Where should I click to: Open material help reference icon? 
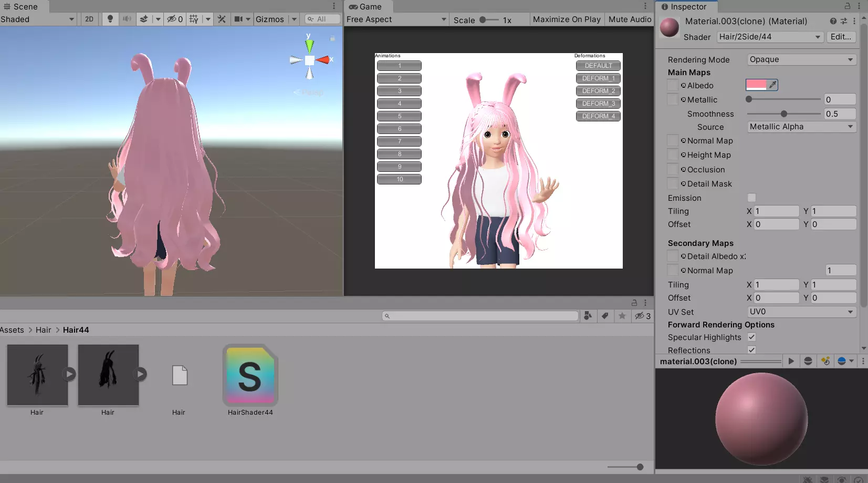pyautogui.click(x=833, y=21)
